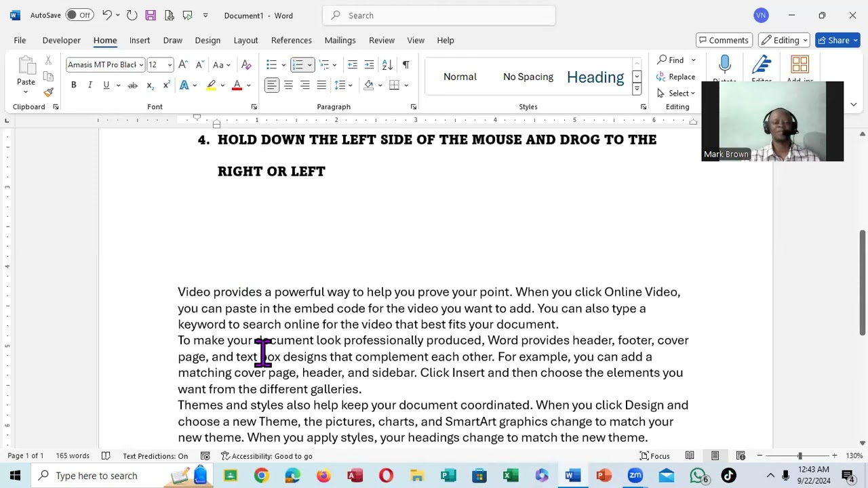Center align the text

point(288,85)
